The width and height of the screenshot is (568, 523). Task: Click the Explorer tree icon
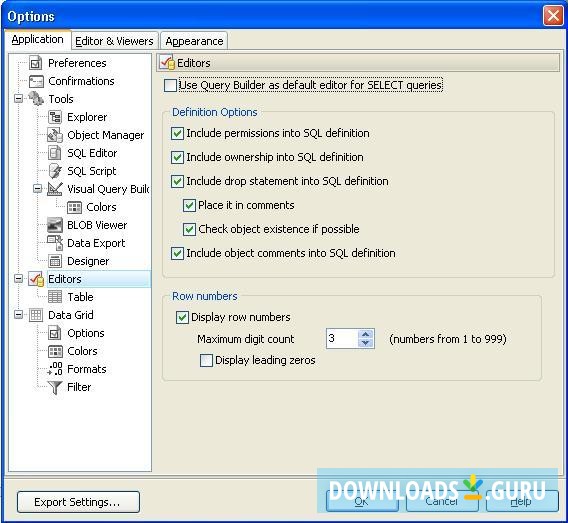55,117
